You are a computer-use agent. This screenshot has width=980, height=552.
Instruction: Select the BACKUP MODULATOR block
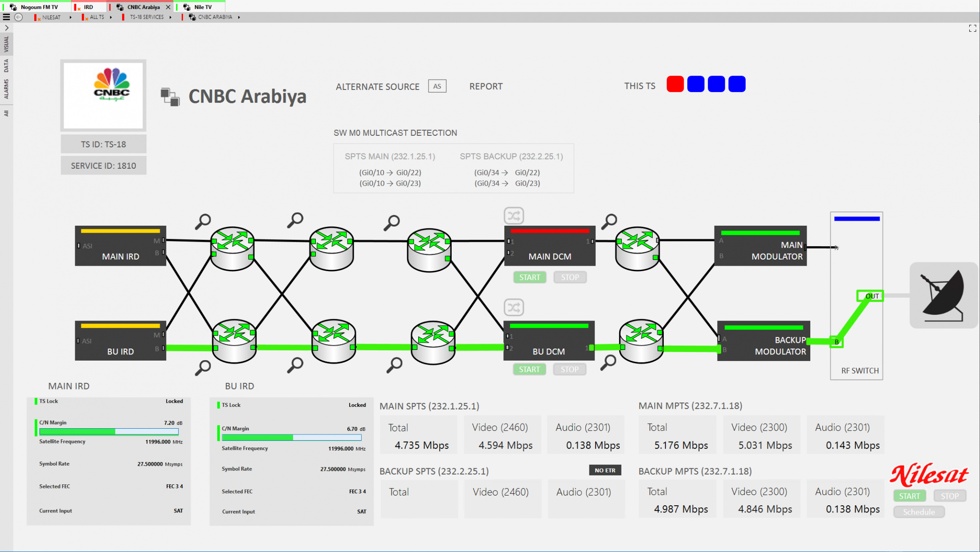pos(764,341)
